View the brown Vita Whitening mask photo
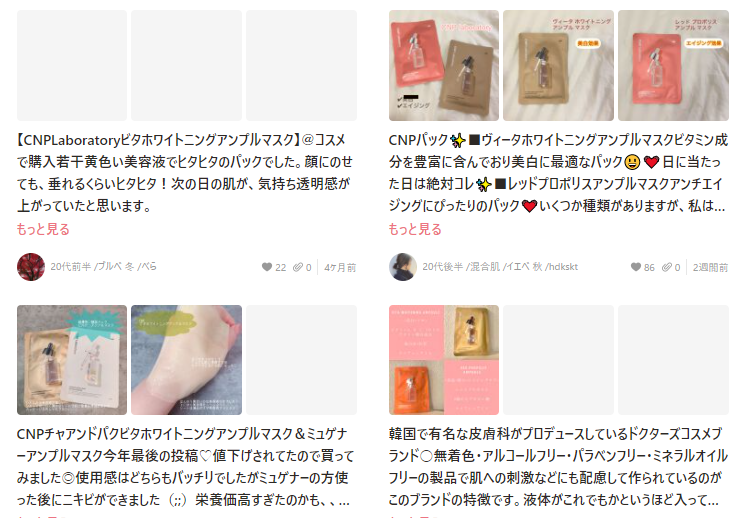Screen dimensions: 743x518 click(x=558, y=65)
